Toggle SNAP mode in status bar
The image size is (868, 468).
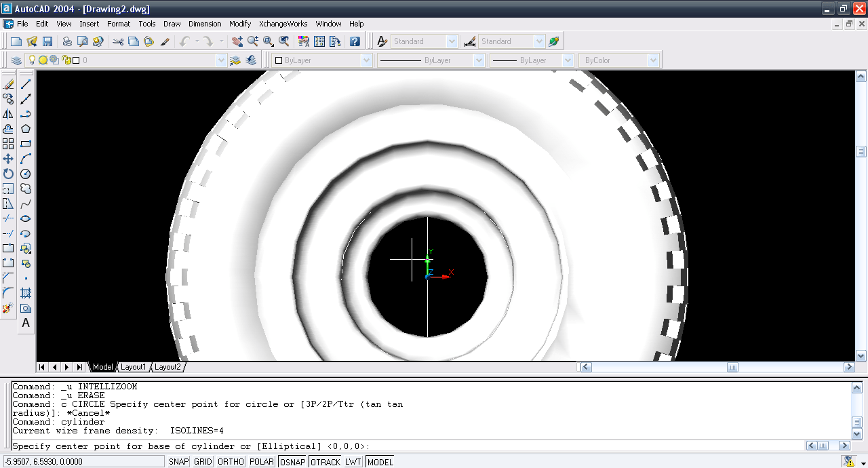179,461
